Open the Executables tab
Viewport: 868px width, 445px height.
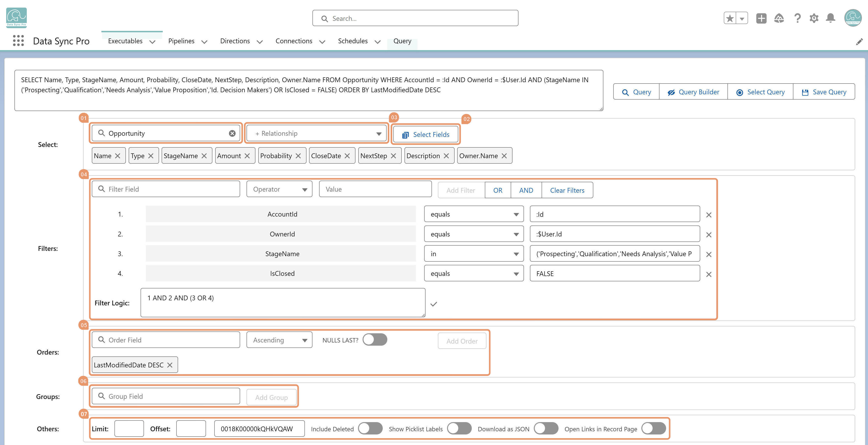(125, 41)
